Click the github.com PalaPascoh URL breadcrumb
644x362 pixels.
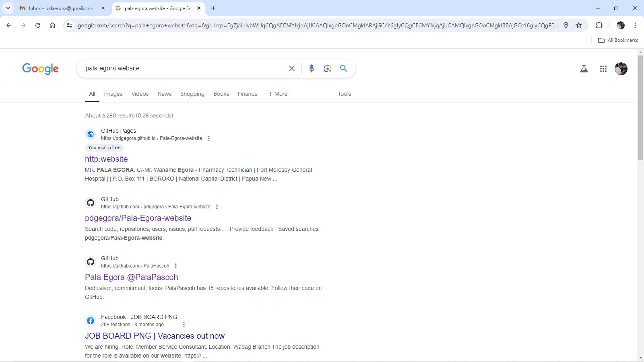[x=135, y=266]
